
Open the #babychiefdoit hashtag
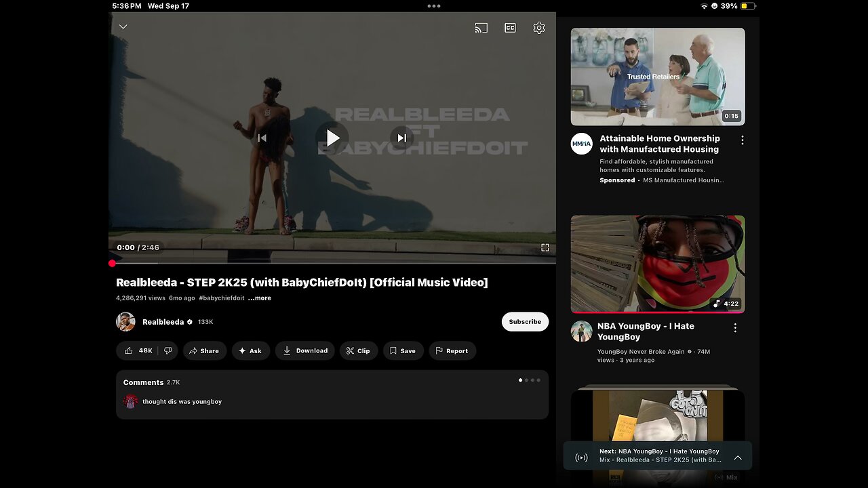point(221,298)
